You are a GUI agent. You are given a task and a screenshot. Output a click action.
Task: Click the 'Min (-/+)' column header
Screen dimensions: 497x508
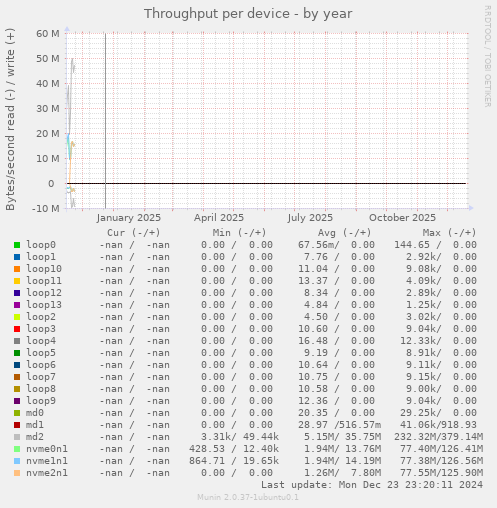pyautogui.click(x=239, y=233)
